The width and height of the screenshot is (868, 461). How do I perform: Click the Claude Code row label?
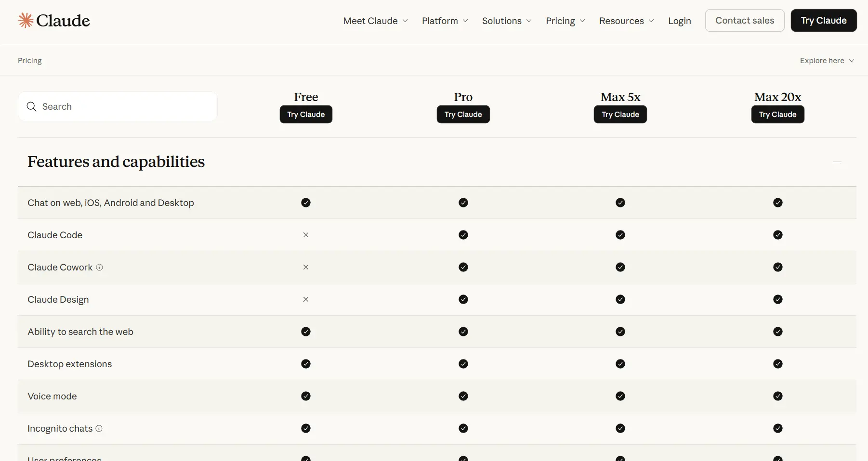click(x=55, y=235)
